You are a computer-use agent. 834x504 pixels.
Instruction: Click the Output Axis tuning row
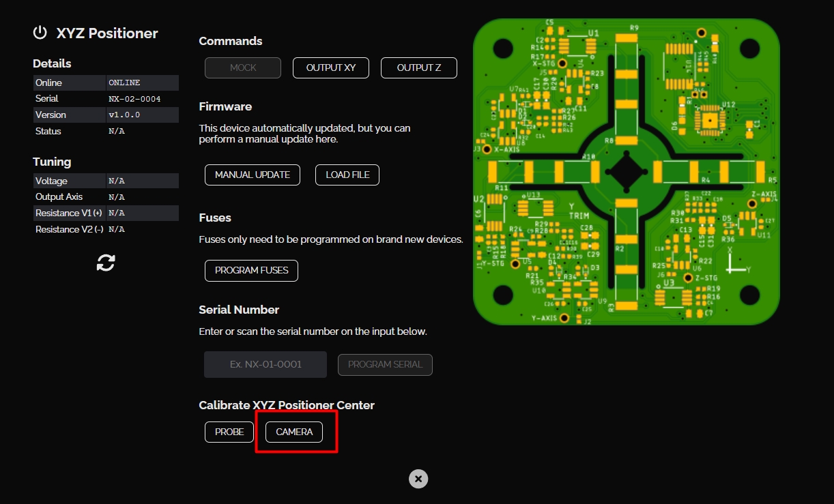tap(106, 197)
